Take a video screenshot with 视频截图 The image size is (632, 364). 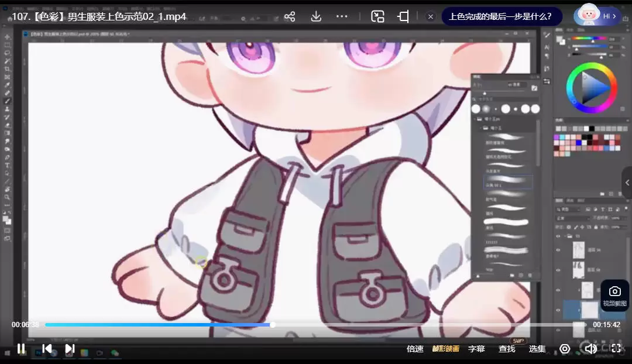614,295
